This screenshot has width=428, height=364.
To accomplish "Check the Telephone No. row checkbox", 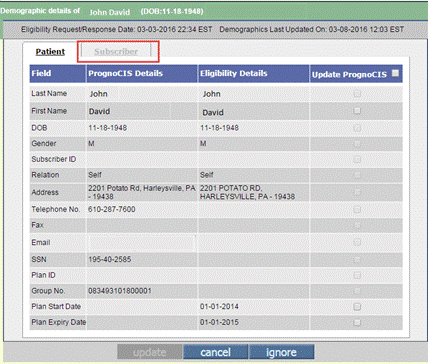I will [x=357, y=209].
